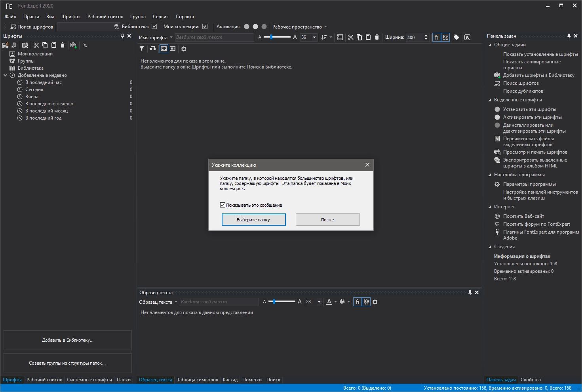Open the Сервис menu

pyautogui.click(x=161, y=17)
